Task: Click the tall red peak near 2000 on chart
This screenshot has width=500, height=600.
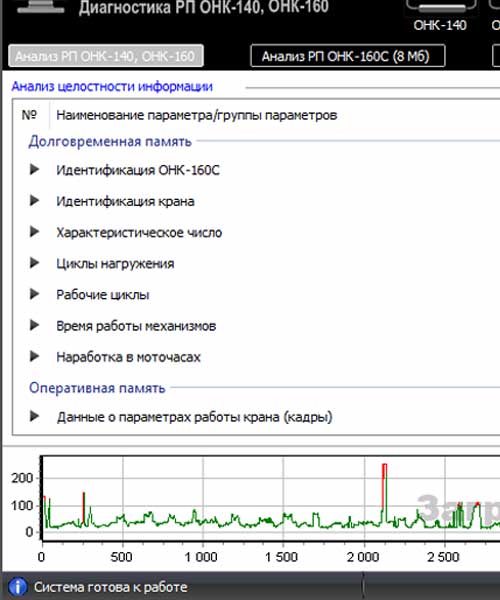Action: coord(384,486)
